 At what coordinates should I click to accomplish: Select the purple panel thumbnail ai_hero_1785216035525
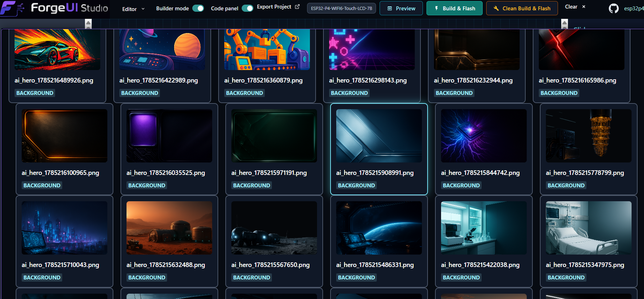click(169, 136)
